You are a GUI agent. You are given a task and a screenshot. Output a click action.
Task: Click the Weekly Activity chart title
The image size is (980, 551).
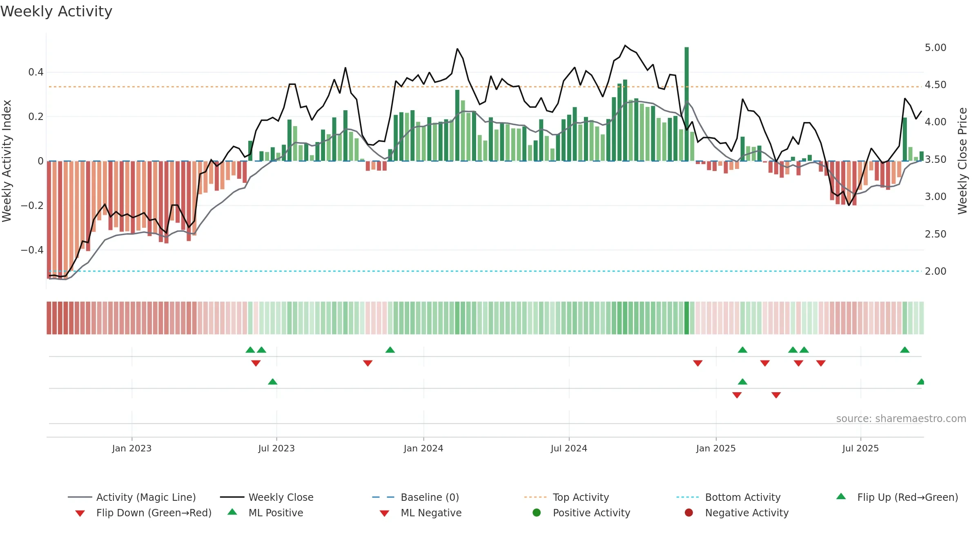coord(56,11)
